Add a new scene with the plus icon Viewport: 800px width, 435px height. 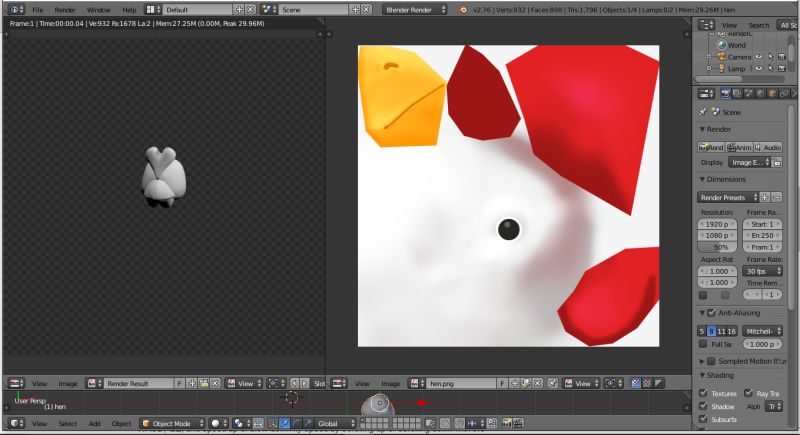[x=355, y=10]
